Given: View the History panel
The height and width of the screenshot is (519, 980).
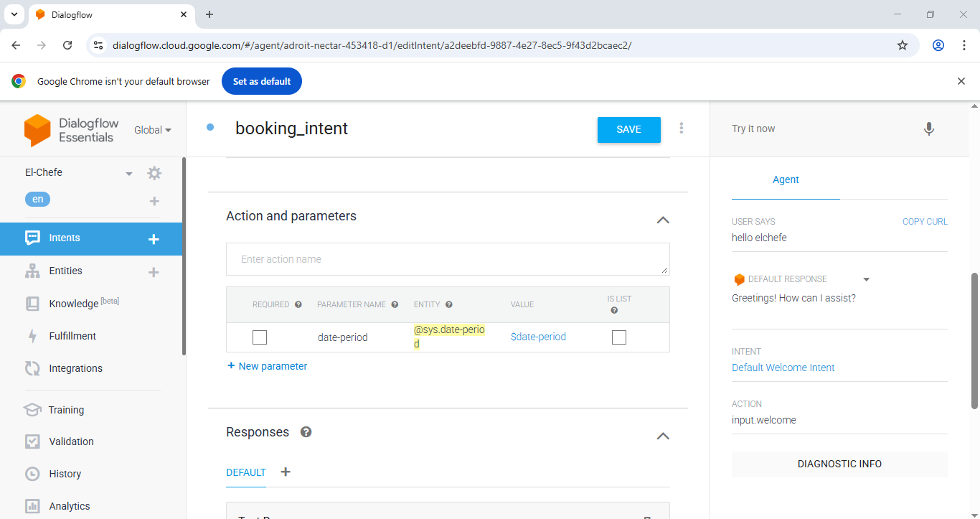Looking at the screenshot, I should [66, 473].
